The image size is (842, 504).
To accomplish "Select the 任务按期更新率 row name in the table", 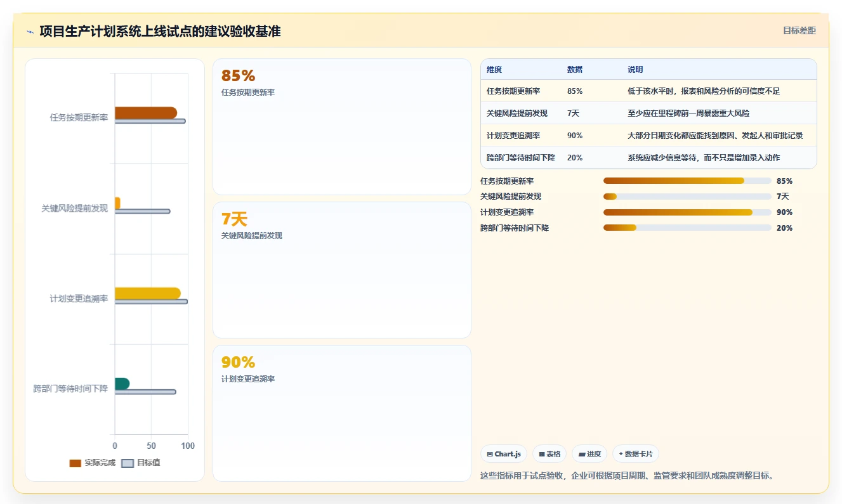I will click(x=513, y=91).
